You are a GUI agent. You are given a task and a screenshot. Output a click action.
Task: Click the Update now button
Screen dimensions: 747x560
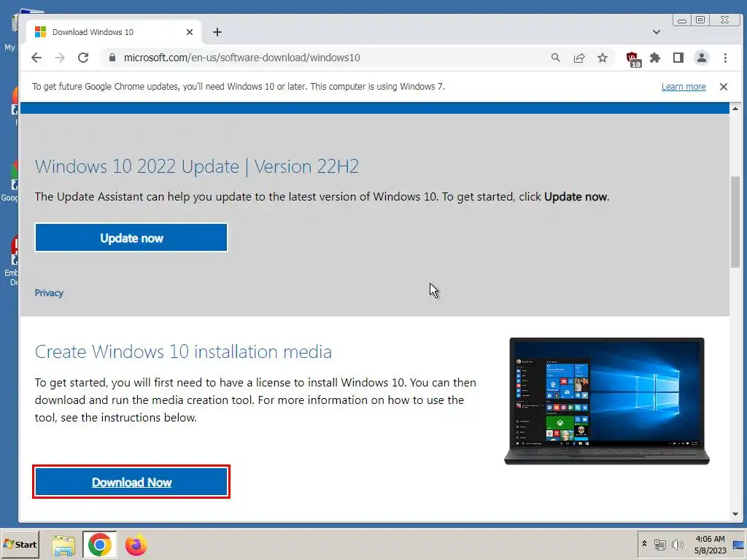(131, 238)
